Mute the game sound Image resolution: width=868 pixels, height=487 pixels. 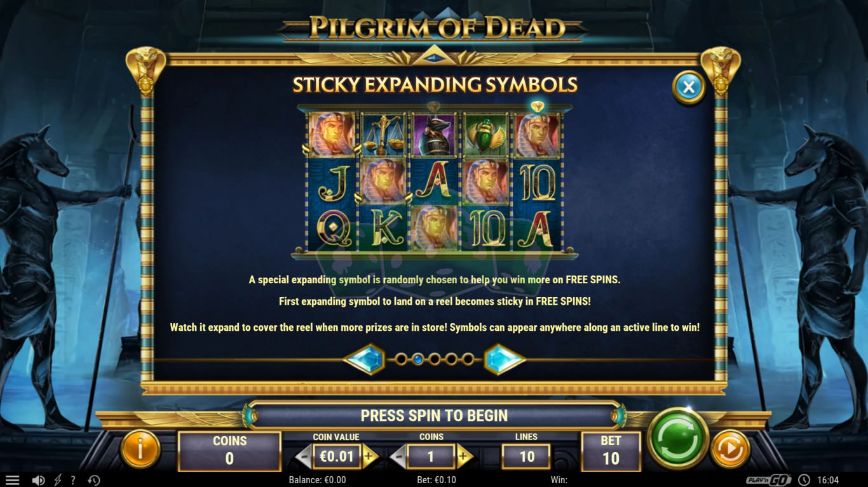tap(38, 481)
